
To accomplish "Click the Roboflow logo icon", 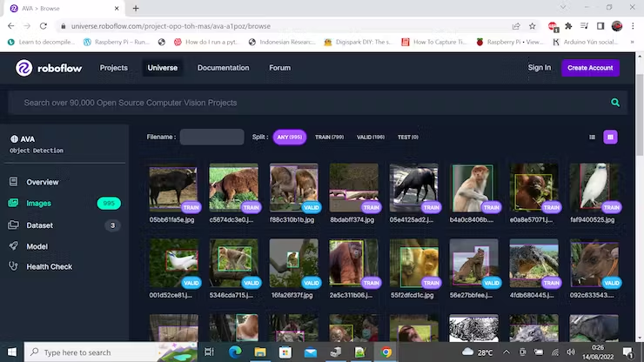I will (24, 68).
